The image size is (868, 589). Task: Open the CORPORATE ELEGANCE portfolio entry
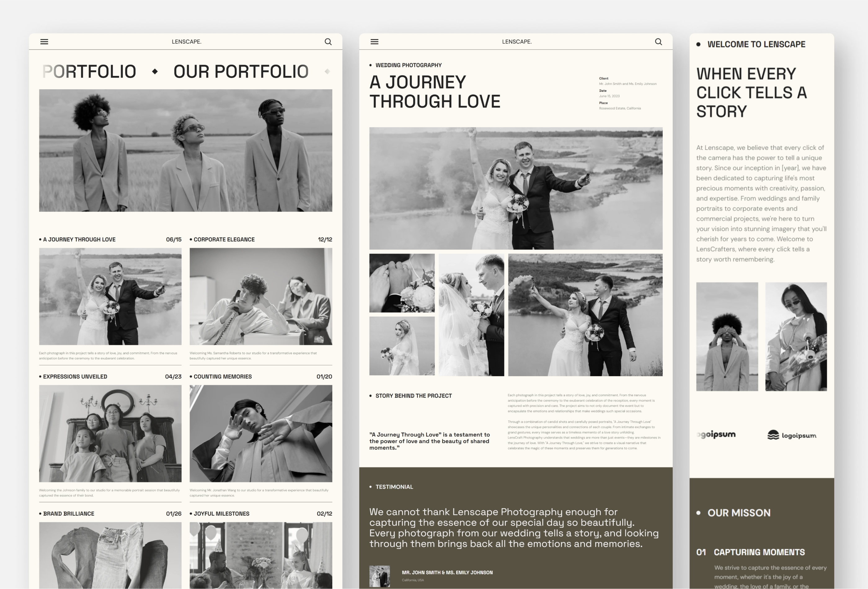(x=224, y=239)
